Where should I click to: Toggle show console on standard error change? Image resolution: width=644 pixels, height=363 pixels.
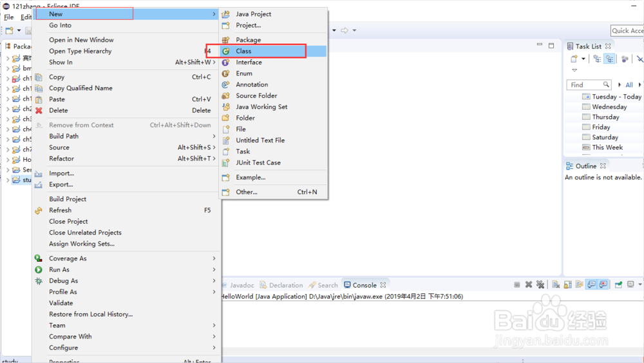pos(603,284)
